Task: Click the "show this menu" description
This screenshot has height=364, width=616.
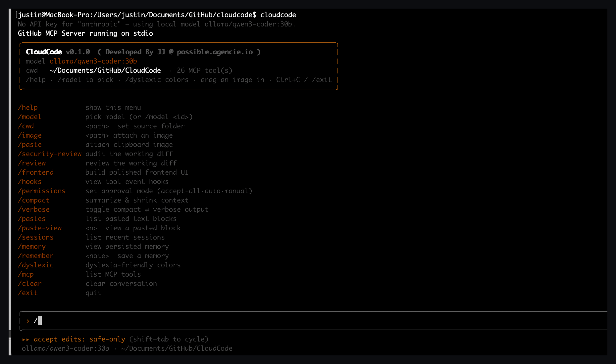Action: [x=113, y=108]
